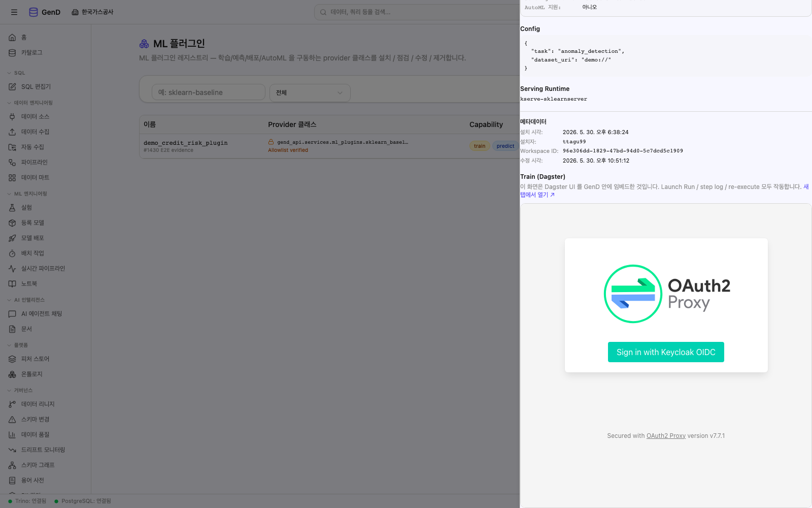Open the OAuth2 Proxy footer link
The width and height of the screenshot is (812, 508).
pyautogui.click(x=666, y=436)
